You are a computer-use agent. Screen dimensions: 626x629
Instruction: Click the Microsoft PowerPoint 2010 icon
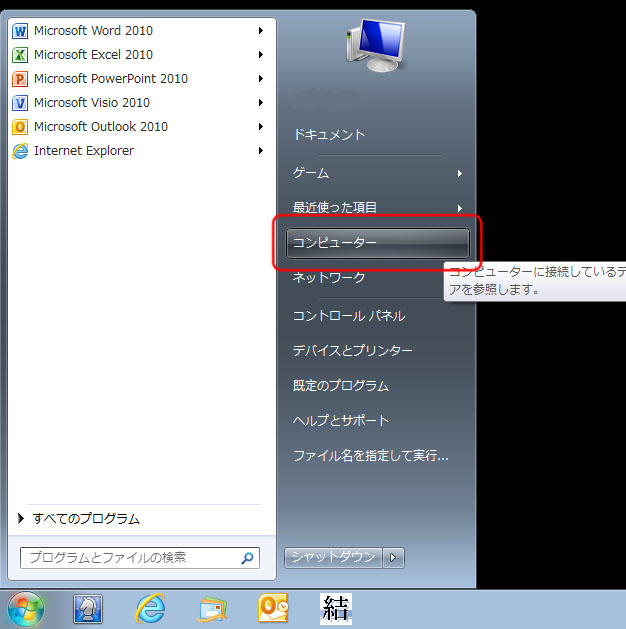(20, 79)
